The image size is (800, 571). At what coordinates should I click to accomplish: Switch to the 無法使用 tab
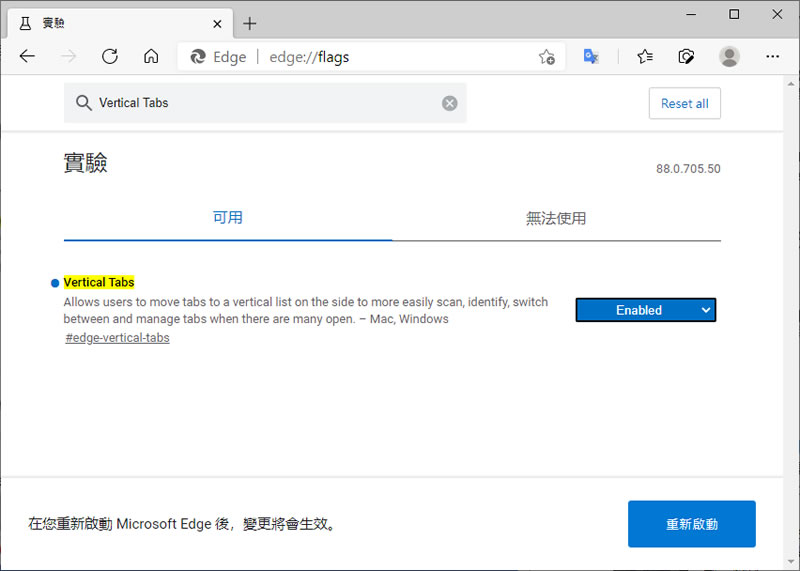tap(556, 218)
